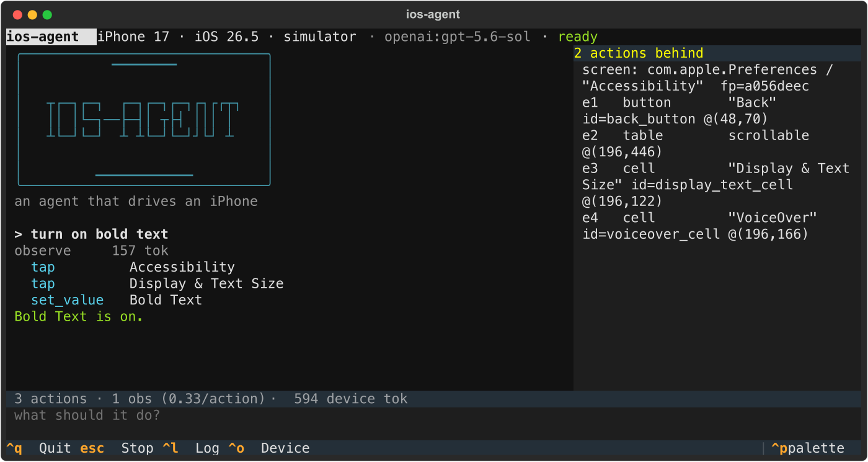Viewport: 868px width, 462px height.
Task: Open the command palette in footer
Action: (808, 448)
